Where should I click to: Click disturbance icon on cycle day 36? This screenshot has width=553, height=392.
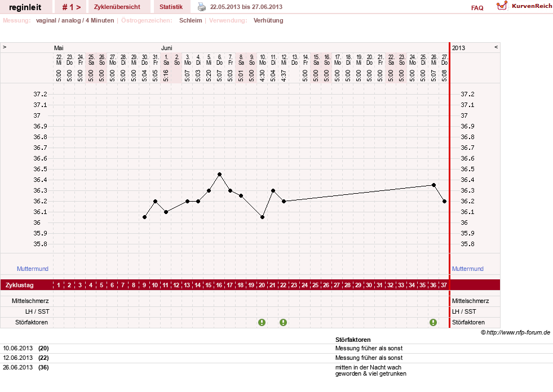433,322
